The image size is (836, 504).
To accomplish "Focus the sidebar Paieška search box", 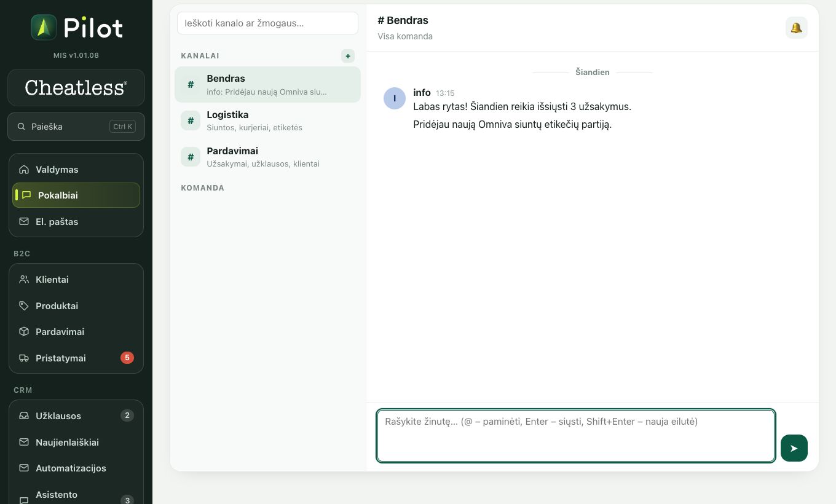I will [x=76, y=127].
